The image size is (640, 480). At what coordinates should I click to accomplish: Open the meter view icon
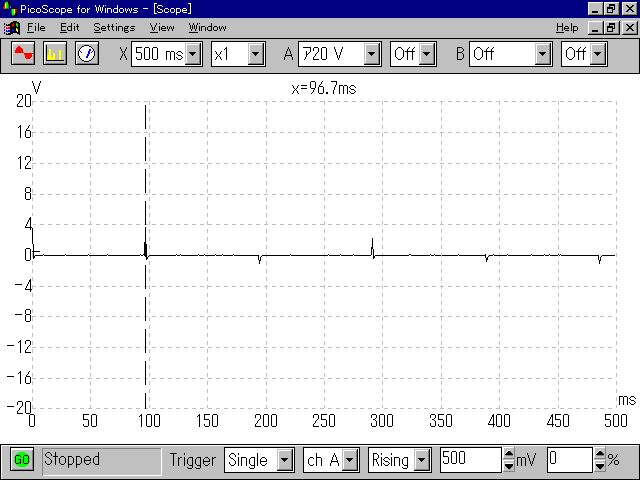pyautogui.click(x=87, y=53)
